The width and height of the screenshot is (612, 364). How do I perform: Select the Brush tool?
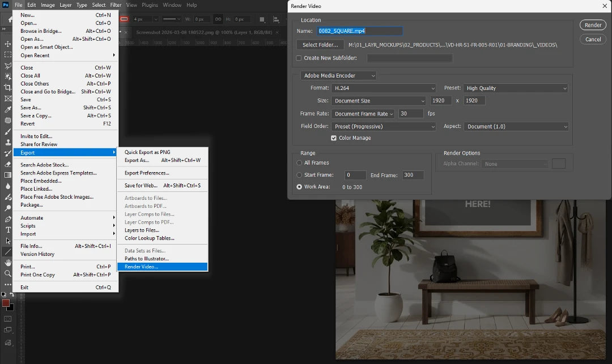click(x=8, y=131)
